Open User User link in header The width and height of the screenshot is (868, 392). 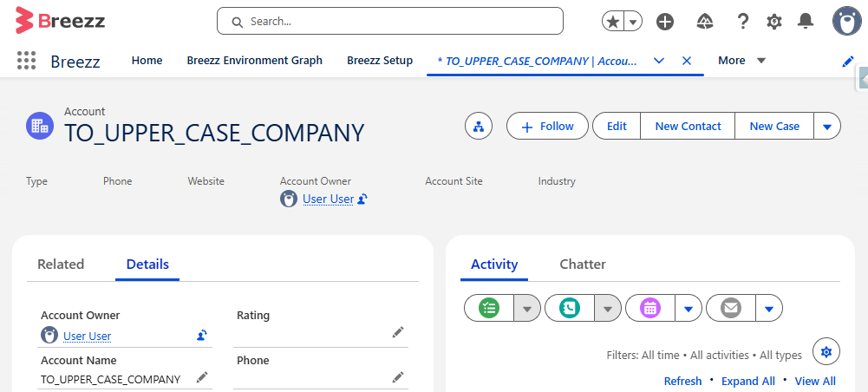tap(328, 199)
